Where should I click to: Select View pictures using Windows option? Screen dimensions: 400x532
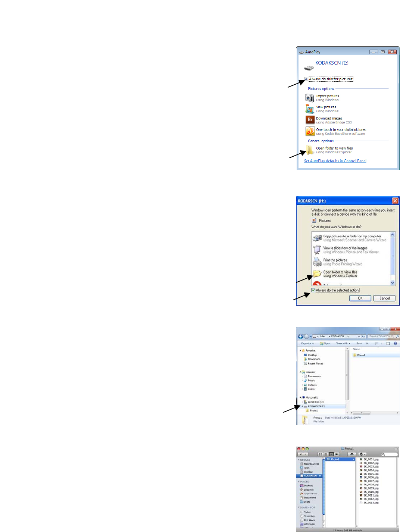(x=322, y=109)
